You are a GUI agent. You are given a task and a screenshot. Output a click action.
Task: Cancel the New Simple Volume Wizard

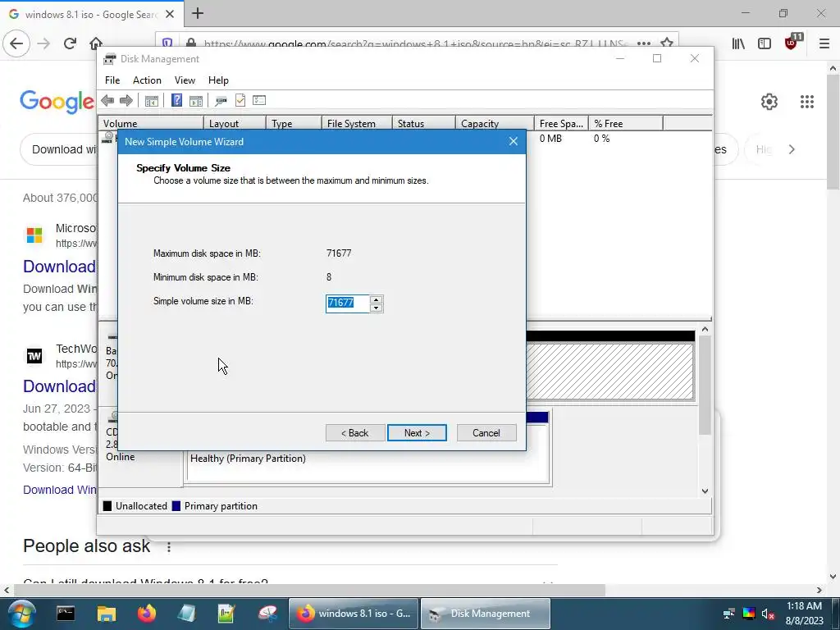(486, 433)
